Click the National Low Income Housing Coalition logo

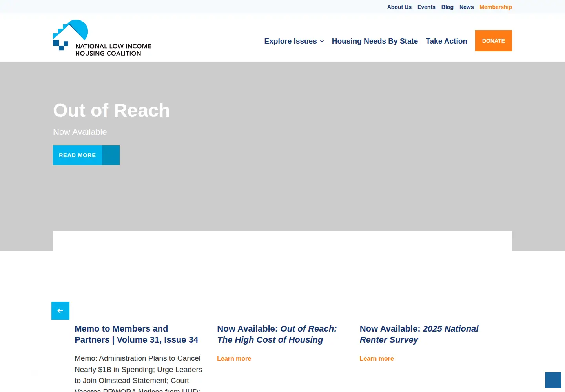pos(102,38)
